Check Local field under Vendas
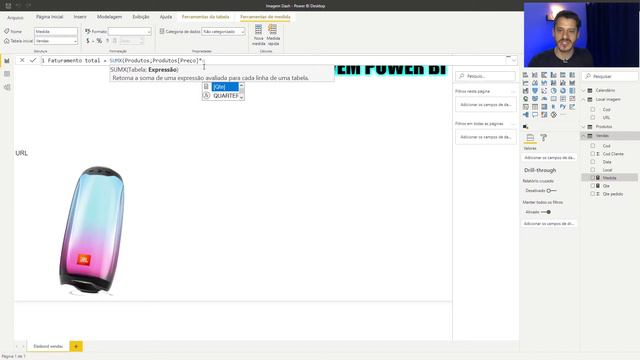Screen dimensions: 640x360 click(593, 170)
